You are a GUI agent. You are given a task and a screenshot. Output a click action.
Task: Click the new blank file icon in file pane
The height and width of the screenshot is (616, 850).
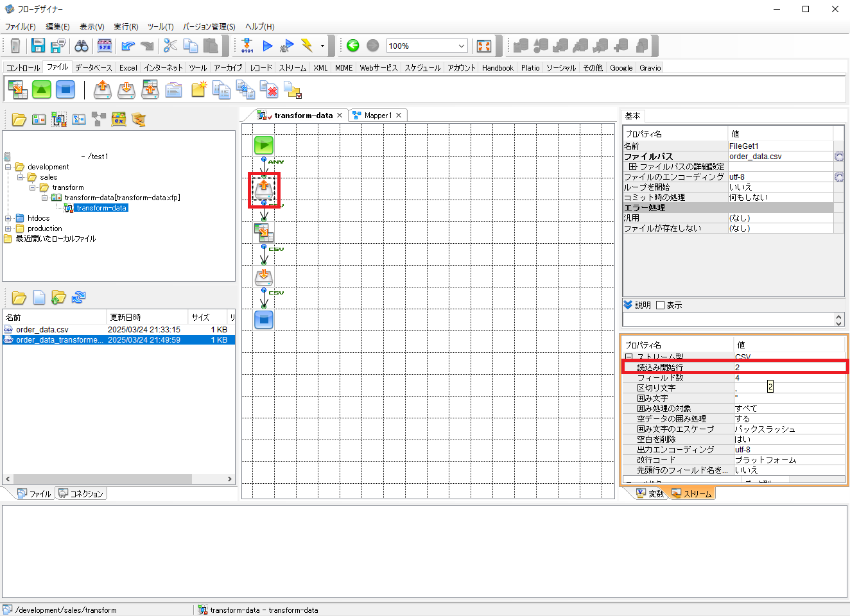[x=39, y=297]
